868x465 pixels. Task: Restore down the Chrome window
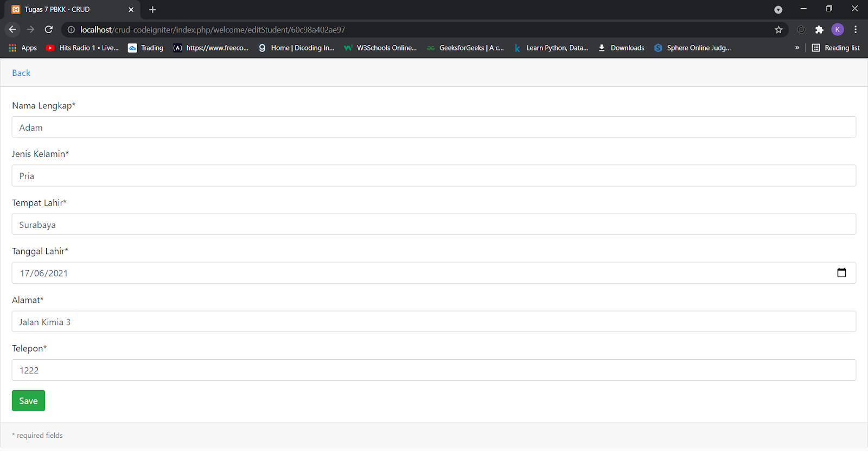tap(828, 9)
